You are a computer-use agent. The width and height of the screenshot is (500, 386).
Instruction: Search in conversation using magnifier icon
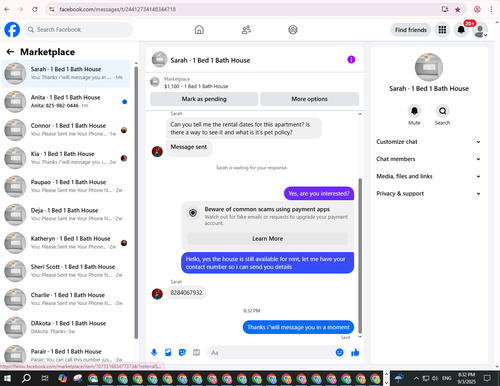point(442,111)
